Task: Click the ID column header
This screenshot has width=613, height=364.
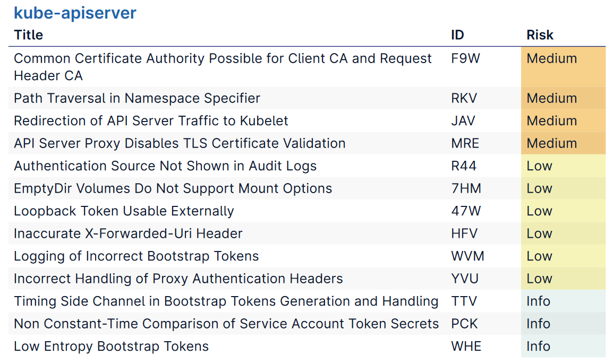Action: (x=457, y=35)
